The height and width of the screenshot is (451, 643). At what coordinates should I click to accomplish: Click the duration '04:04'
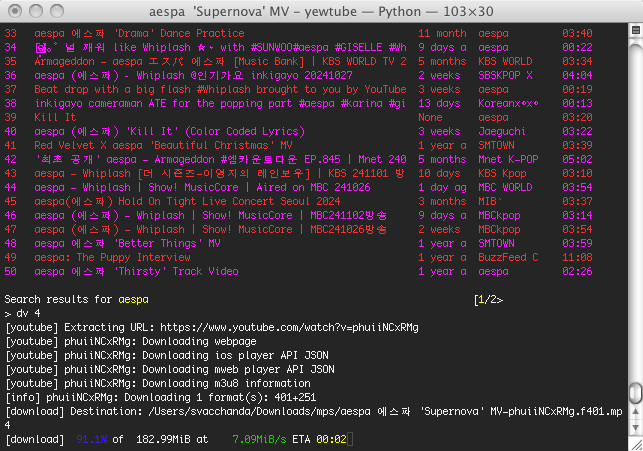point(577,75)
